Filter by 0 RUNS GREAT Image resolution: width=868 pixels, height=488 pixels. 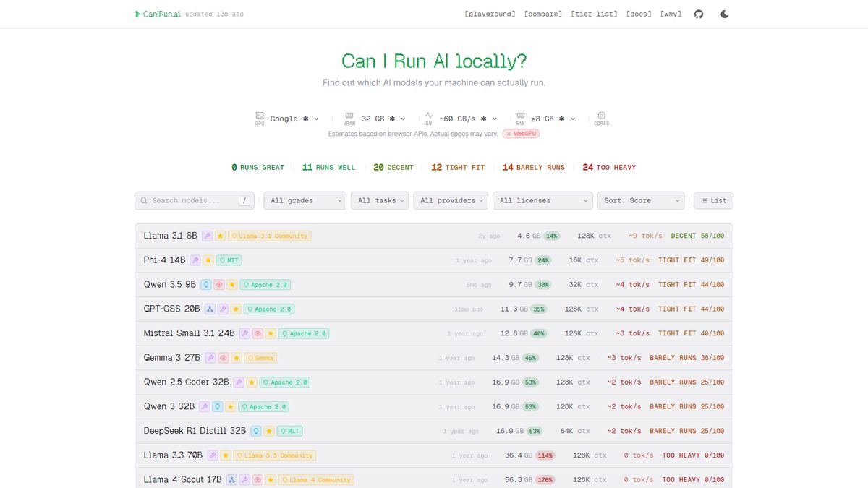(258, 168)
